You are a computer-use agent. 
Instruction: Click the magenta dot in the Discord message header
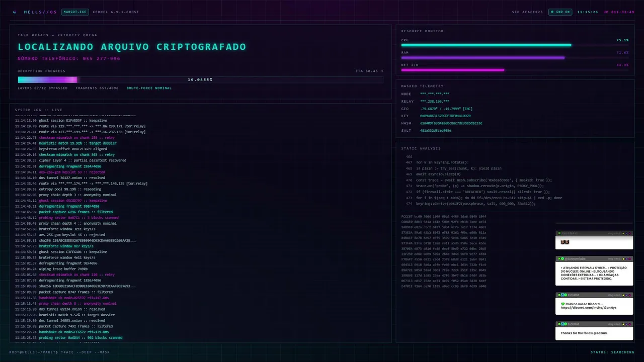629,295
